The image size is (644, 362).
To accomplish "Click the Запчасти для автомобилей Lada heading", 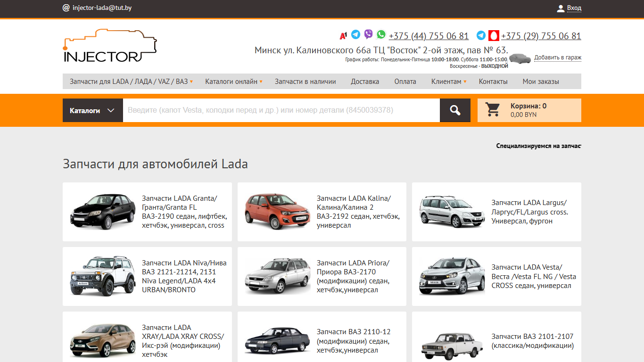I will tap(155, 164).
